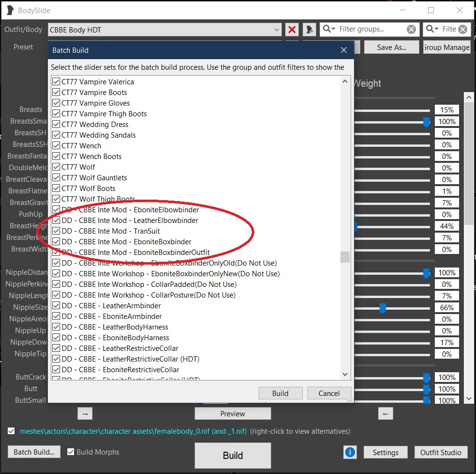This screenshot has width=476, height=474.
Task: Uncheck DD - CBBE Inte Mod - EboniteBoxbinder
Action: [56, 241]
